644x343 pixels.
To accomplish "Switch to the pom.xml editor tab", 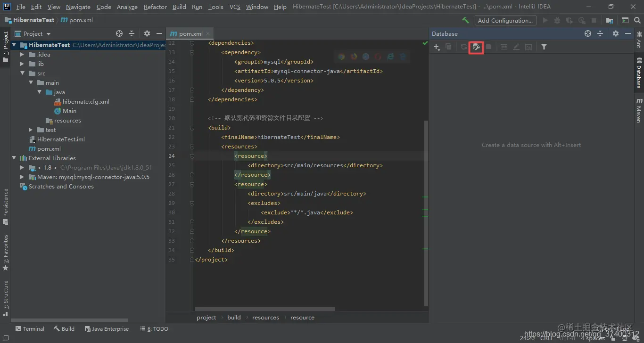I will (x=190, y=33).
